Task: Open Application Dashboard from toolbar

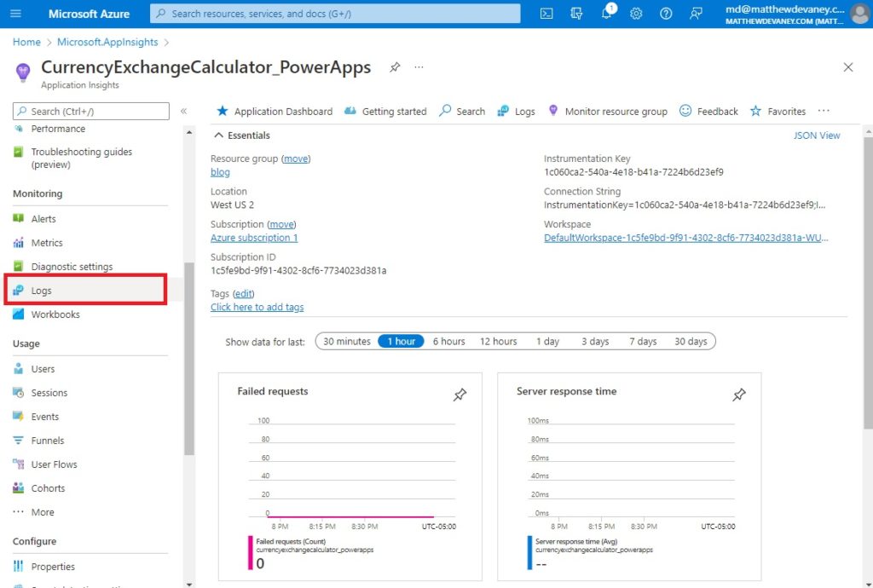Action: tap(275, 112)
